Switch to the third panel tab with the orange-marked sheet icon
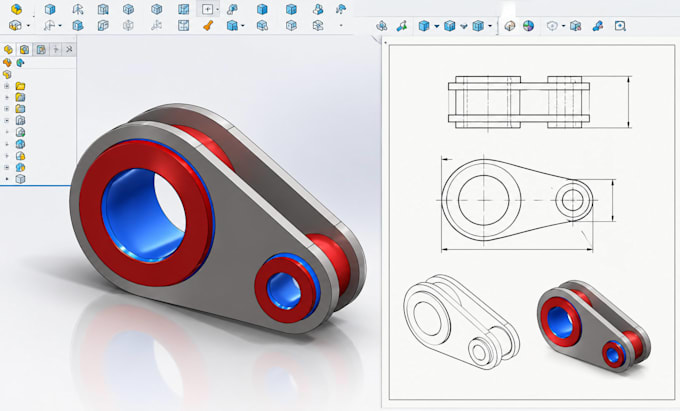 (41, 49)
